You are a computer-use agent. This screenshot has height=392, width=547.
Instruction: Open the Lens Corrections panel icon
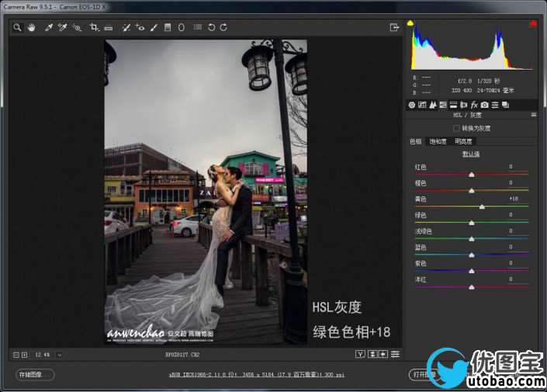pyautogui.click(x=464, y=105)
